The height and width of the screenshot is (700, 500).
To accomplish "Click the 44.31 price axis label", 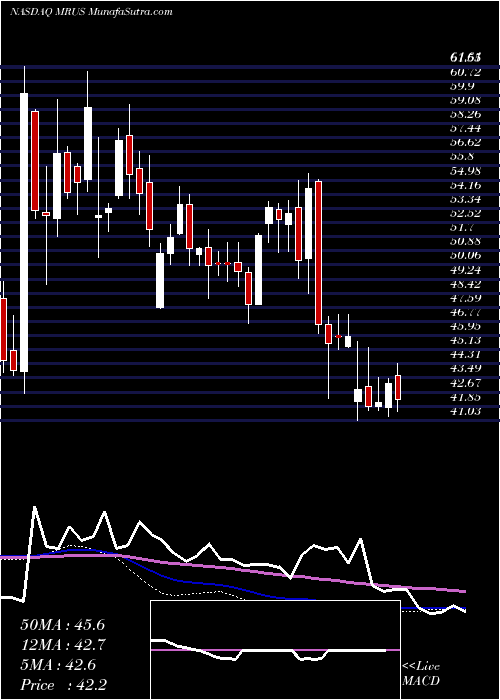I will pyautogui.click(x=466, y=355).
